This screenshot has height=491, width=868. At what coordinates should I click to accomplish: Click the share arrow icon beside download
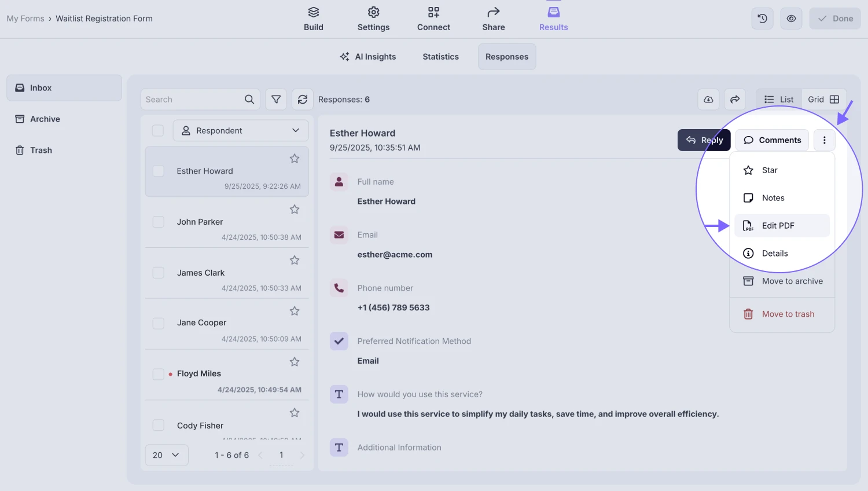(734, 100)
